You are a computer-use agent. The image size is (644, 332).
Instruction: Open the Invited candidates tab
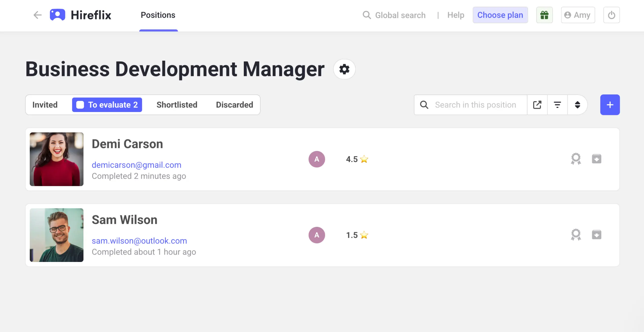click(x=45, y=105)
